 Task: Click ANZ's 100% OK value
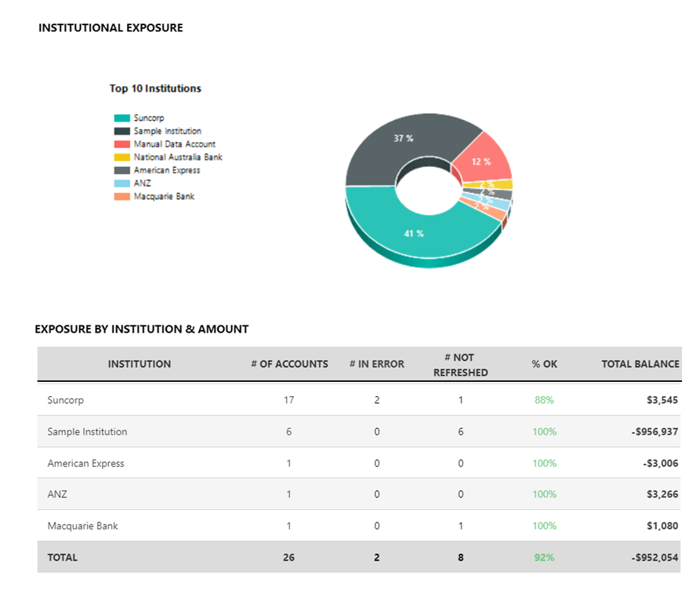(544, 494)
